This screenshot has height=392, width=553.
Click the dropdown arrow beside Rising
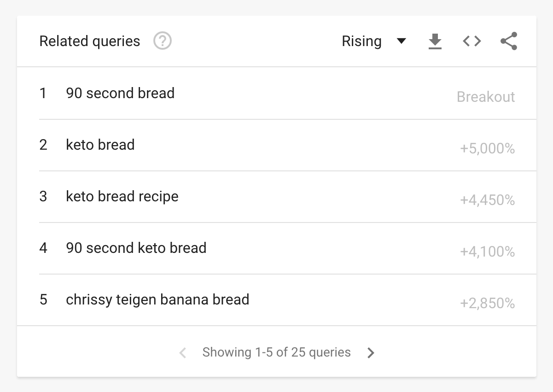pyautogui.click(x=402, y=41)
